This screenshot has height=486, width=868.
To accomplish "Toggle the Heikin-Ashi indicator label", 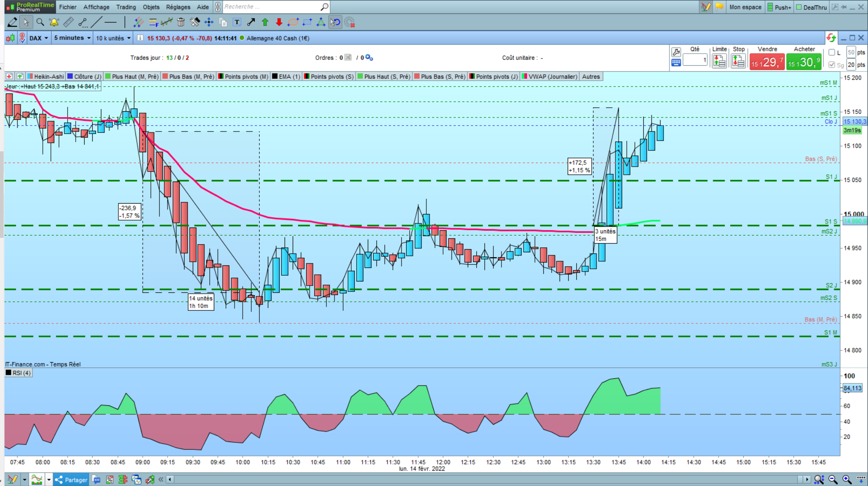I will point(45,77).
